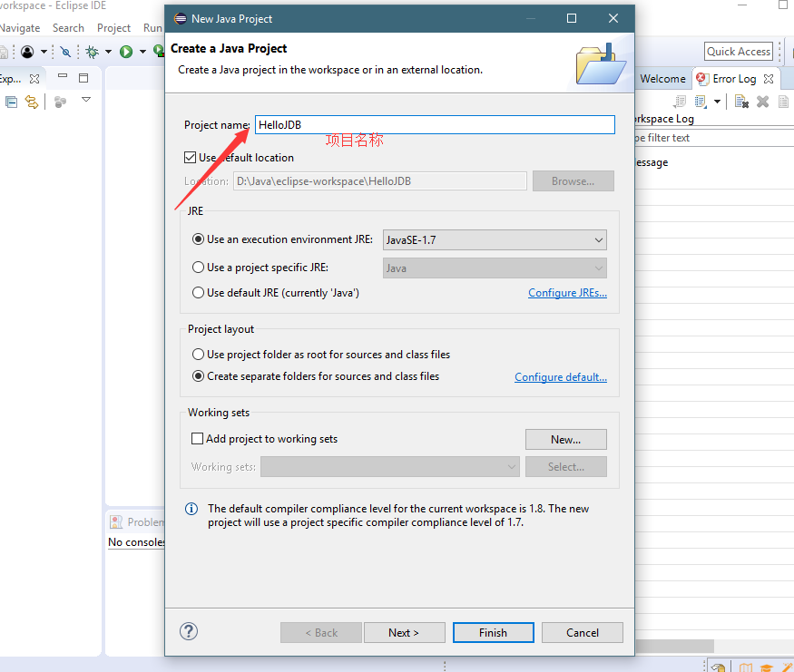Viewport: 794px width, 672px height.
Task: Close the Error Log tab
Action: click(769, 79)
